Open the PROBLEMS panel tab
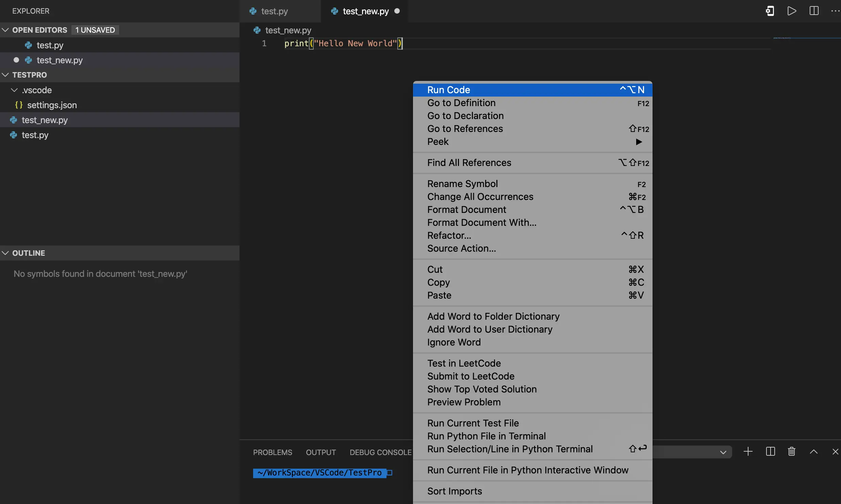Viewport: 841px width, 504px height. 272,452
